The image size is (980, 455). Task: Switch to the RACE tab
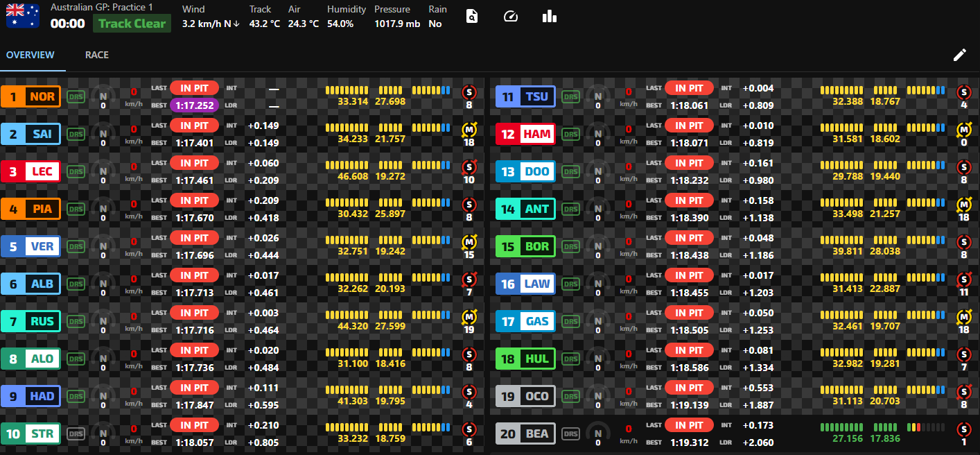point(97,55)
